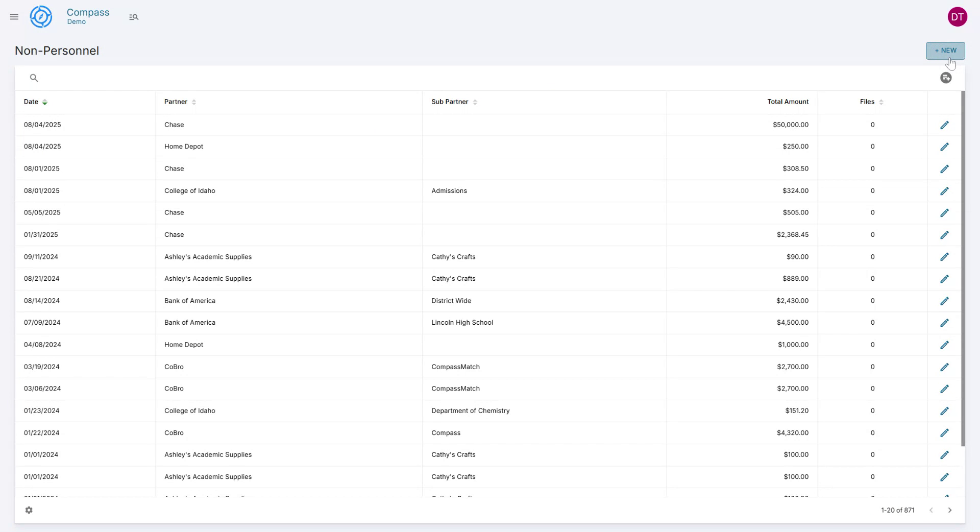The height and width of the screenshot is (532, 980).
Task: Open the advanced search icon beside Compass title
Action: pyautogui.click(x=134, y=16)
